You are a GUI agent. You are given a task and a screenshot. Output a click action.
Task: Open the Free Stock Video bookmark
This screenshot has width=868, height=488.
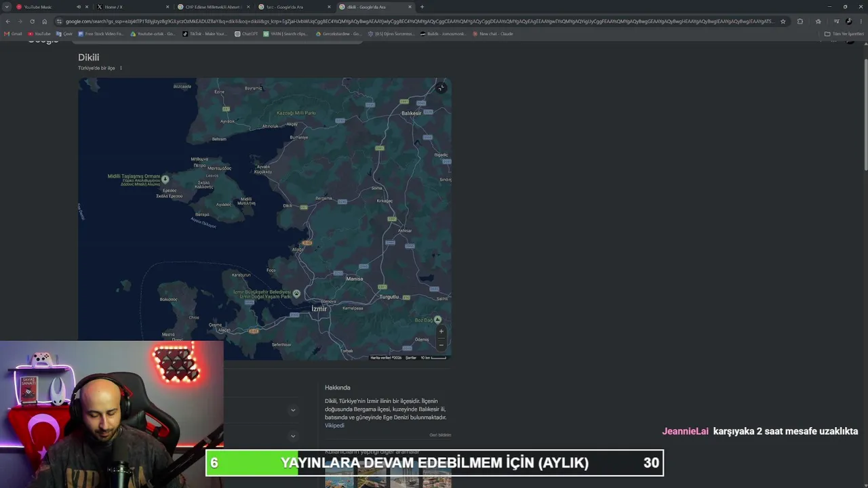102,34
